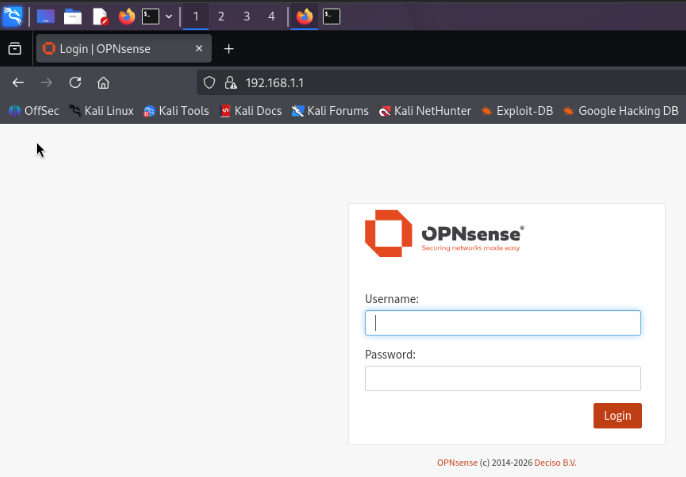This screenshot has width=686, height=477.
Task: Open the Google Hacking DB bookmark
Action: pos(620,111)
